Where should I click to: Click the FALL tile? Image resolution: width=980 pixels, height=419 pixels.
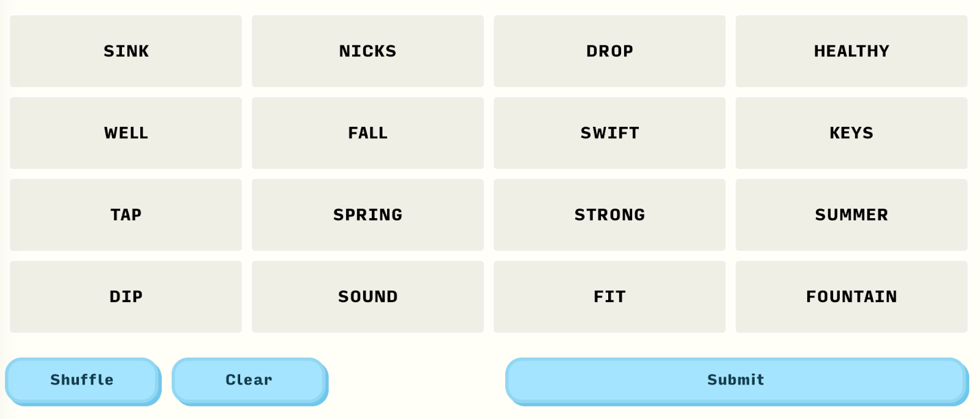(367, 133)
